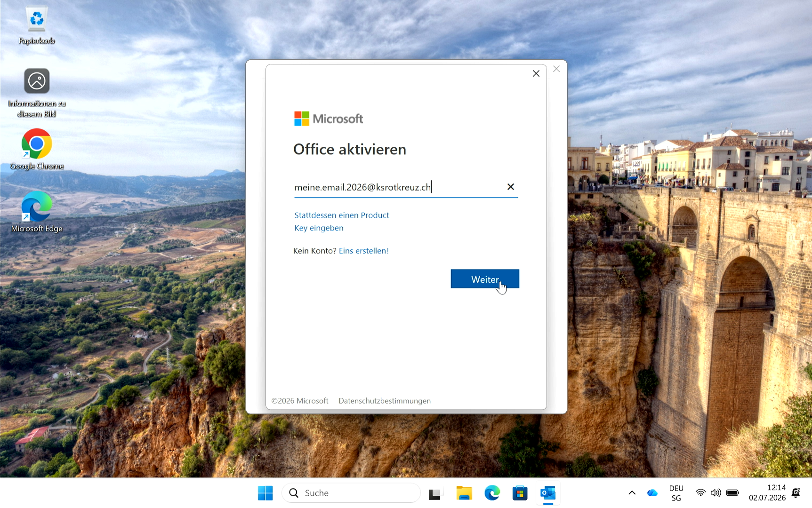Image resolution: width=812 pixels, height=508 pixels.
Task: Open OneDrive cloud tray icon
Action: coord(652,493)
